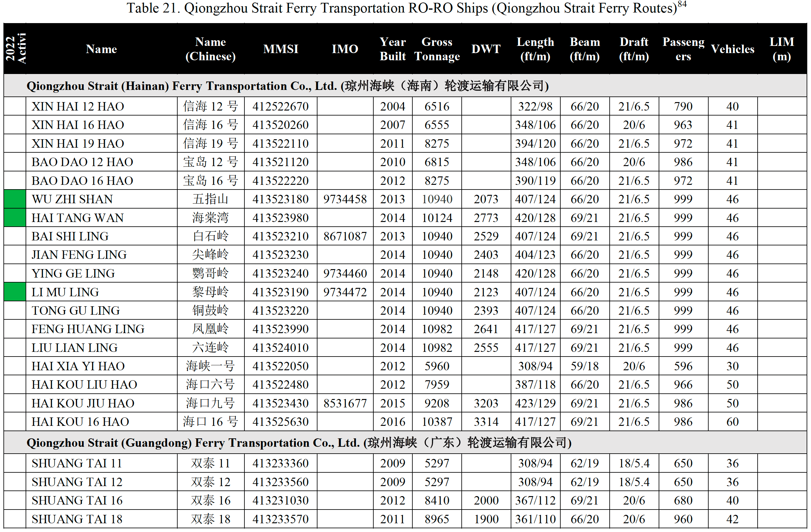Click footnote 84 in the table title
Viewport: 811px width, 532px height.
pyautogui.click(x=682, y=4)
